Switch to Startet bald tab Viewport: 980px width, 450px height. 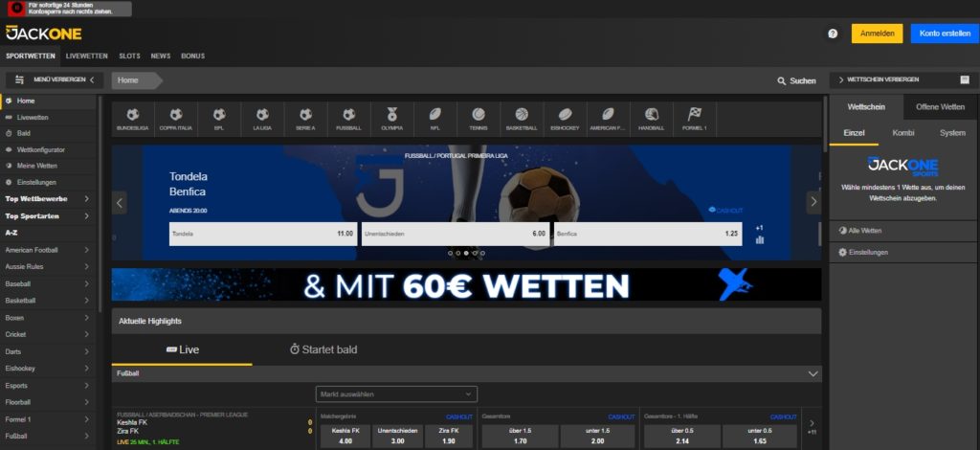[x=323, y=349]
